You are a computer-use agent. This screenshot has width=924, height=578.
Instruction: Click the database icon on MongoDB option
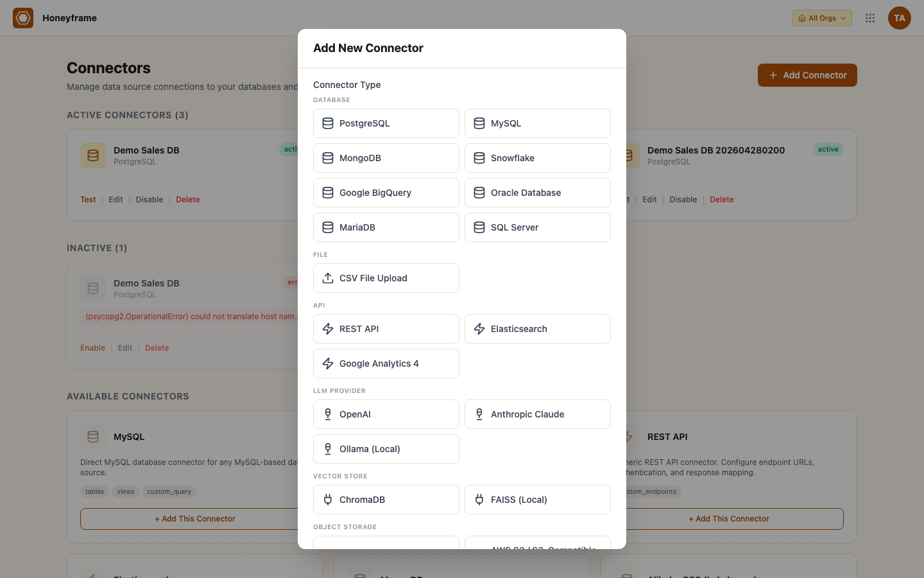coord(328,158)
